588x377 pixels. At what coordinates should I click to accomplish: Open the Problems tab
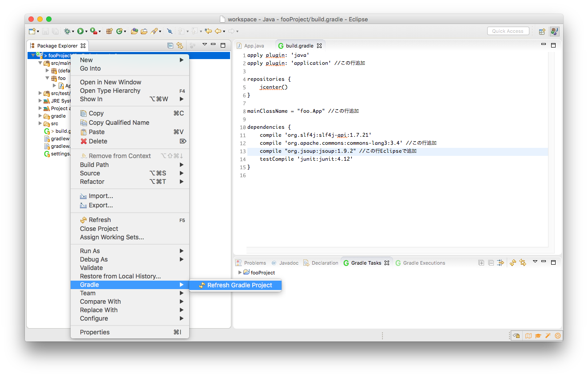pos(254,262)
